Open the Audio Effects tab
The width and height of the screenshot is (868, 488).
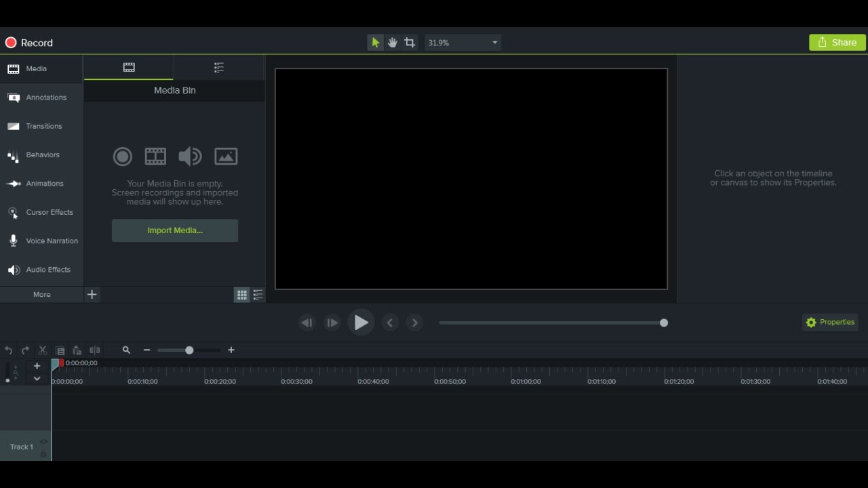point(41,270)
